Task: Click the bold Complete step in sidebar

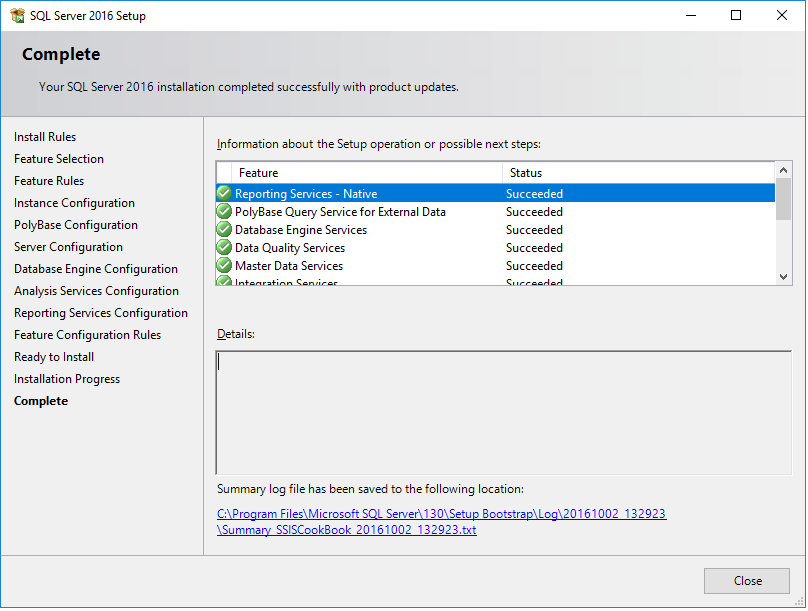Action: (41, 401)
